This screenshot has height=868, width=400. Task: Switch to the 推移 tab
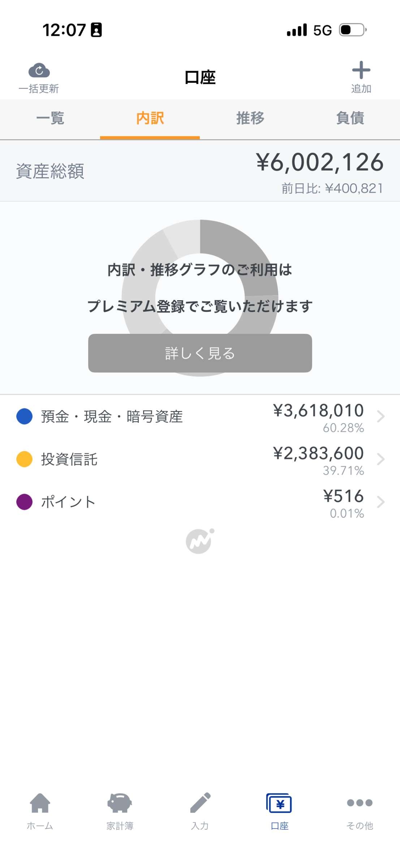click(250, 118)
